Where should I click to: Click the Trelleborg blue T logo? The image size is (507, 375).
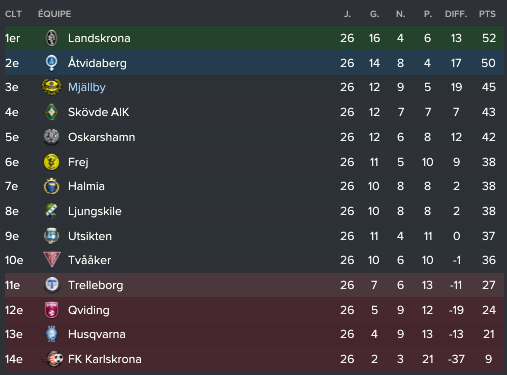(x=51, y=285)
